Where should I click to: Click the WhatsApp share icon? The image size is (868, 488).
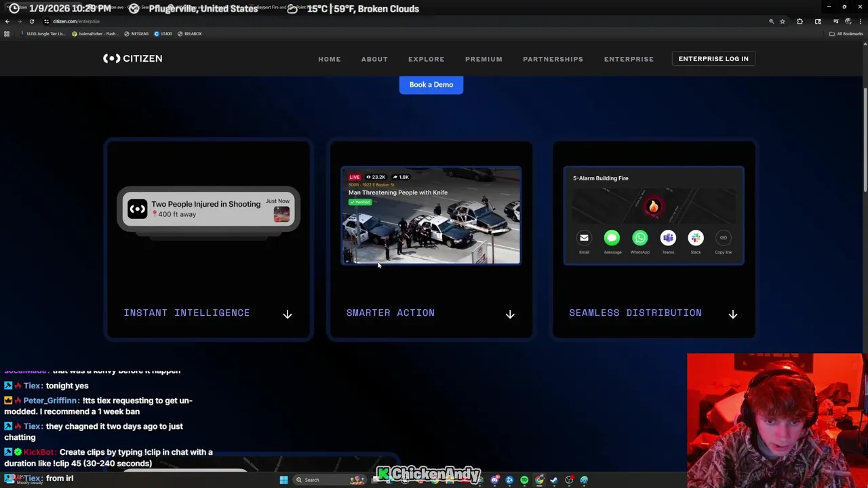point(640,238)
